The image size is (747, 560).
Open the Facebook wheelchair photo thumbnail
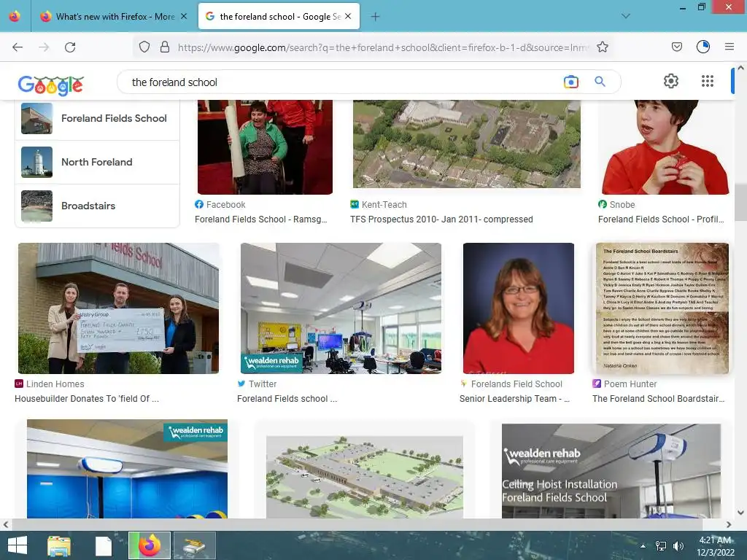click(265, 147)
